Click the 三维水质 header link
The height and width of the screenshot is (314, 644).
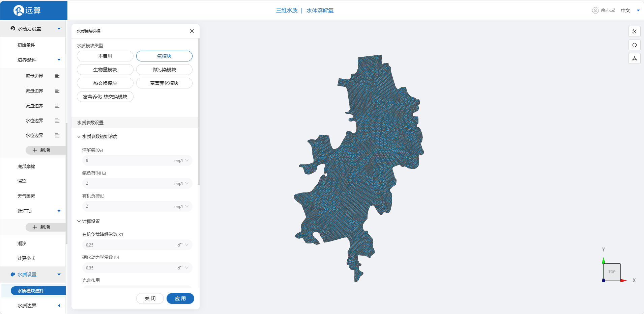(x=287, y=10)
